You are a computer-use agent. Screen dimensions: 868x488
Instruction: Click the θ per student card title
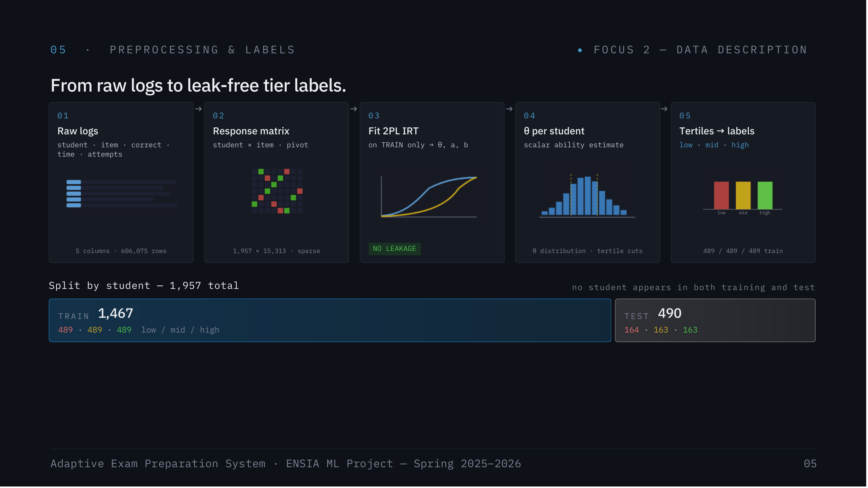555,131
